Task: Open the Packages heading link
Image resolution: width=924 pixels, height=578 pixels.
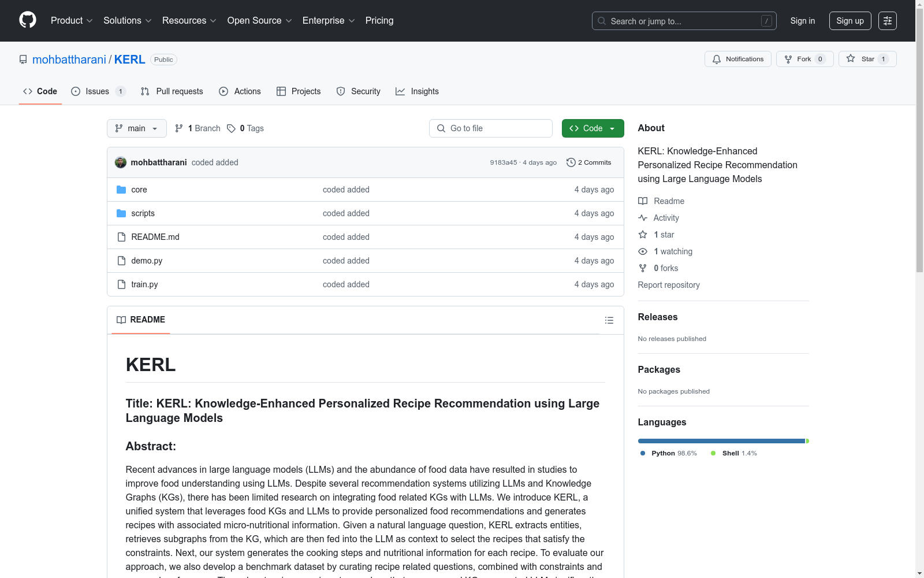Action: 659,369
